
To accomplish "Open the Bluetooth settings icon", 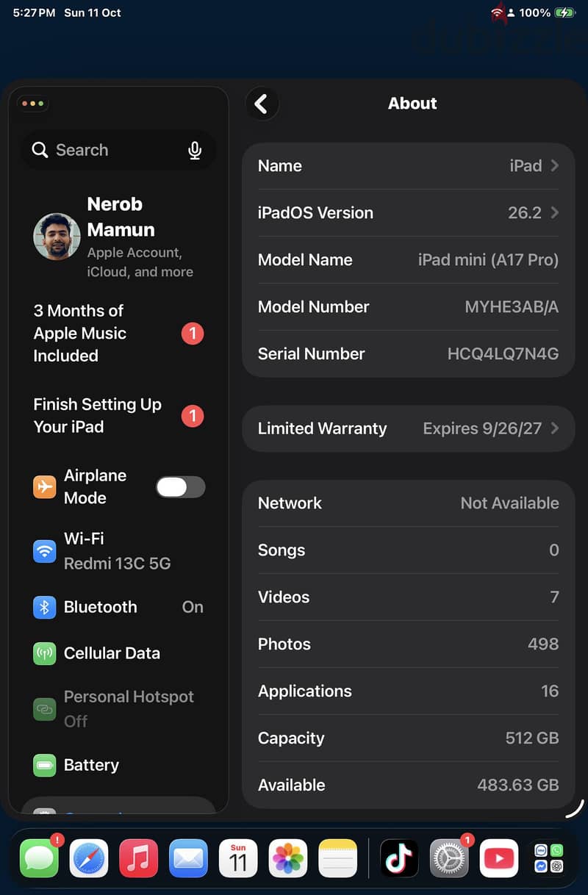I will click(x=45, y=607).
